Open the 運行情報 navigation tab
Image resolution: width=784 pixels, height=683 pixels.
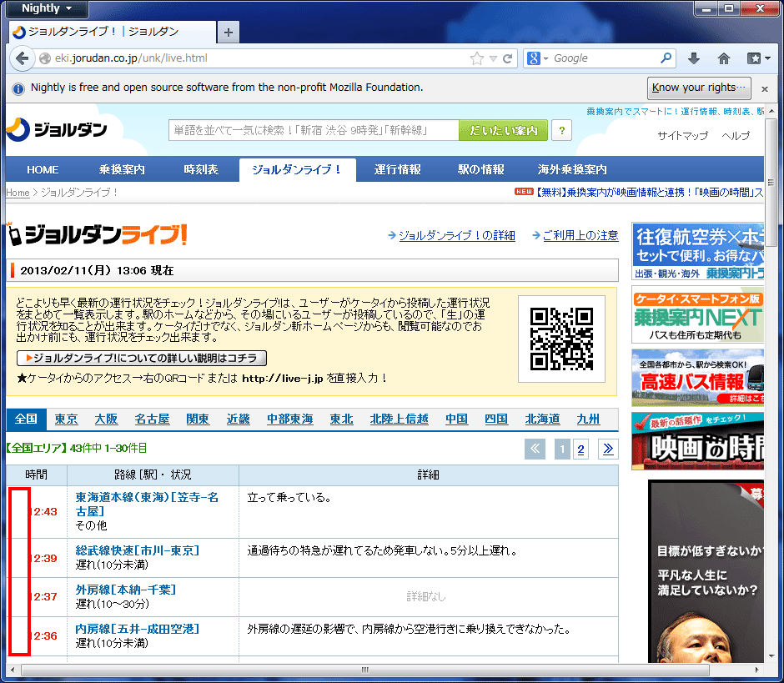[398, 169]
